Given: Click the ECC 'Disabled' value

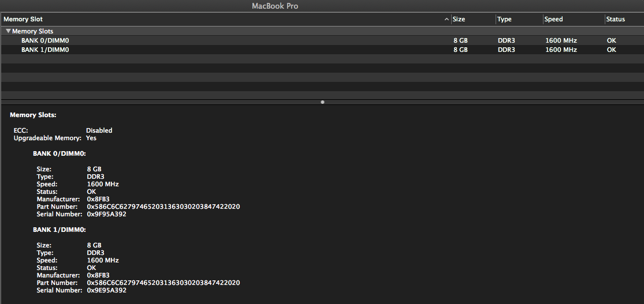Looking at the screenshot, I should (x=99, y=130).
